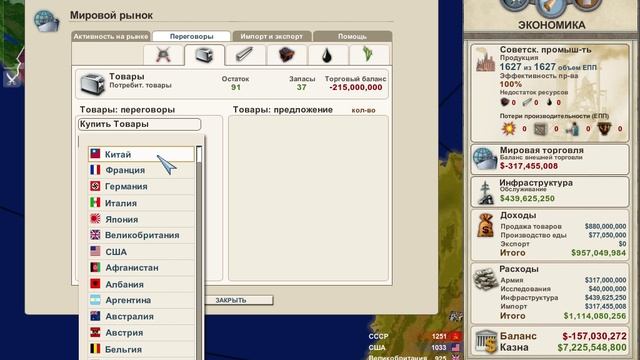The height and width of the screenshot is (360, 640).
Task: Select the military goods resource tab icon
Action: pyautogui.click(x=163, y=55)
